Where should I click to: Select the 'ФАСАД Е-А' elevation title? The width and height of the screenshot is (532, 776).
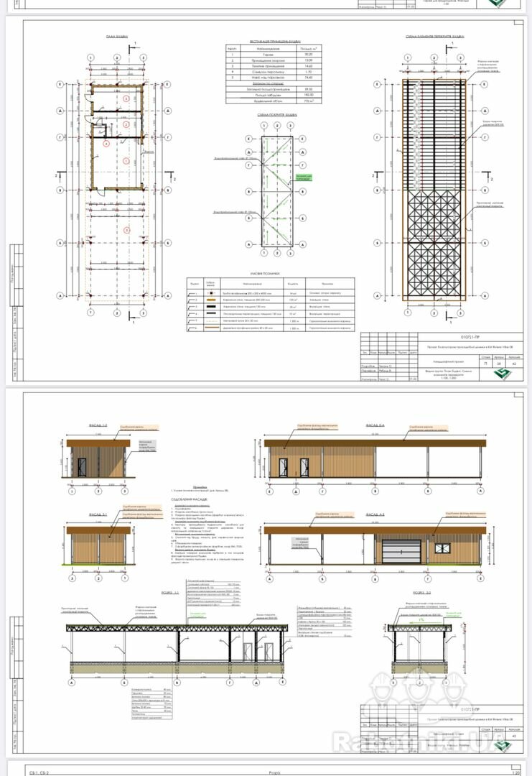(375, 425)
